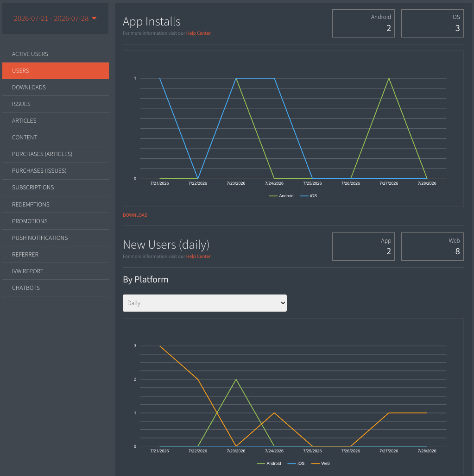Open Help Center link under App Installs
The width and height of the screenshot is (474, 476).
[x=198, y=33]
